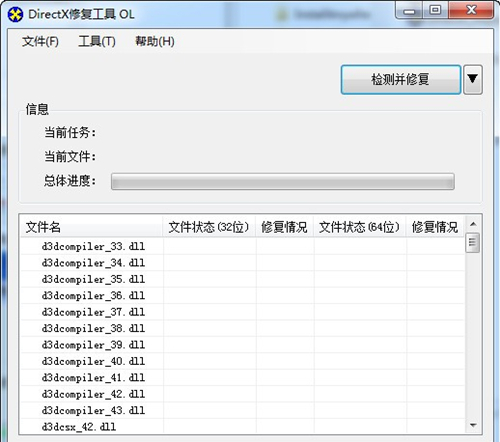Select the d3dcompiler_41.dll row
This screenshot has height=442, width=500.
[242, 377]
